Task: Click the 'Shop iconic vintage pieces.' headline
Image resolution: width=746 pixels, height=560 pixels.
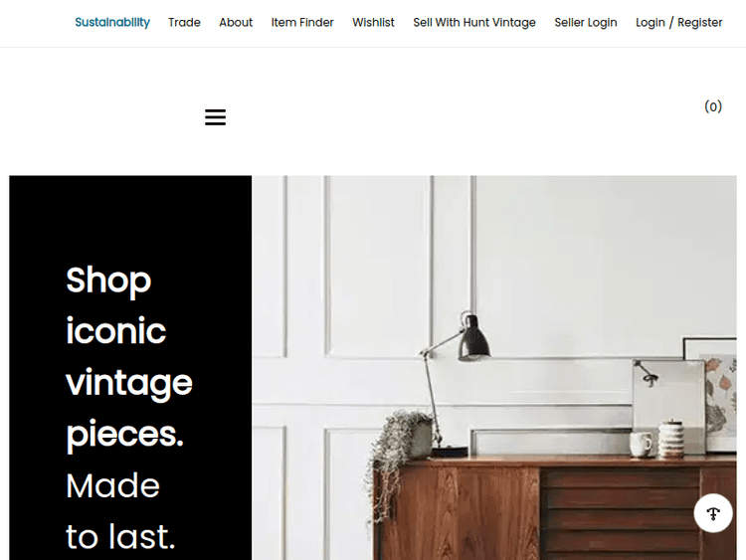Action: tap(129, 357)
